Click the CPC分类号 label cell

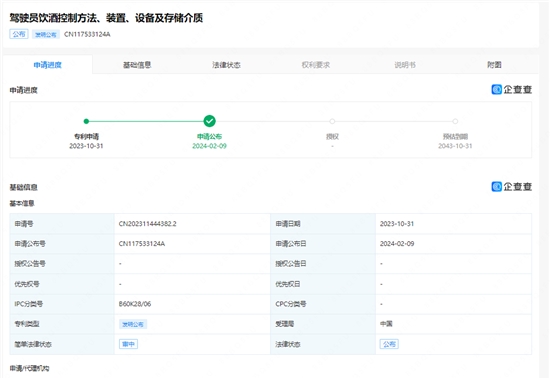tap(323, 304)
